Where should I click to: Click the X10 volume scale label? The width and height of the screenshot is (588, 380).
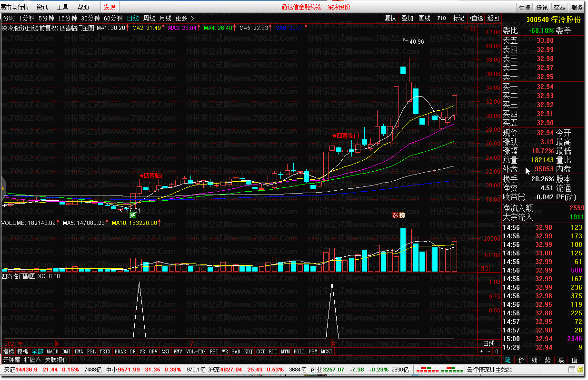point(484,269)
